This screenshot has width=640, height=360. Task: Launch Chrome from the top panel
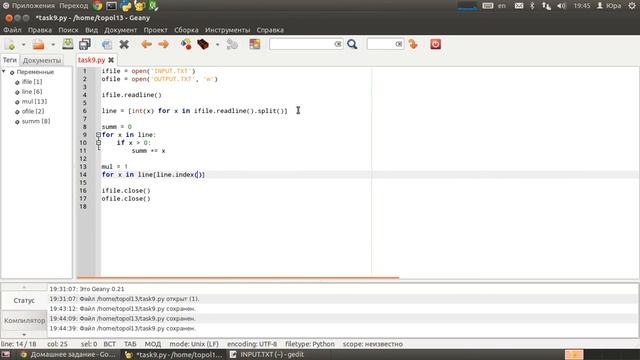(x=98, y=6)
